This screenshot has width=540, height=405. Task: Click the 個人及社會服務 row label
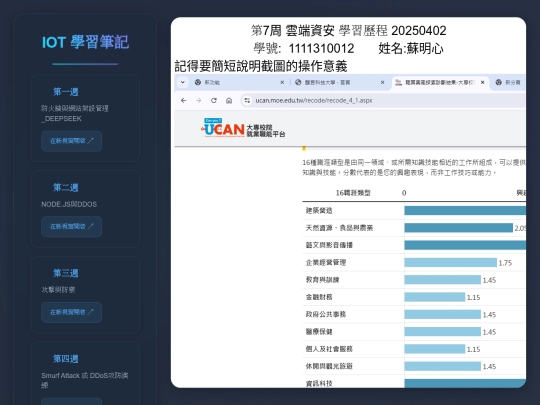click(329, 349)
